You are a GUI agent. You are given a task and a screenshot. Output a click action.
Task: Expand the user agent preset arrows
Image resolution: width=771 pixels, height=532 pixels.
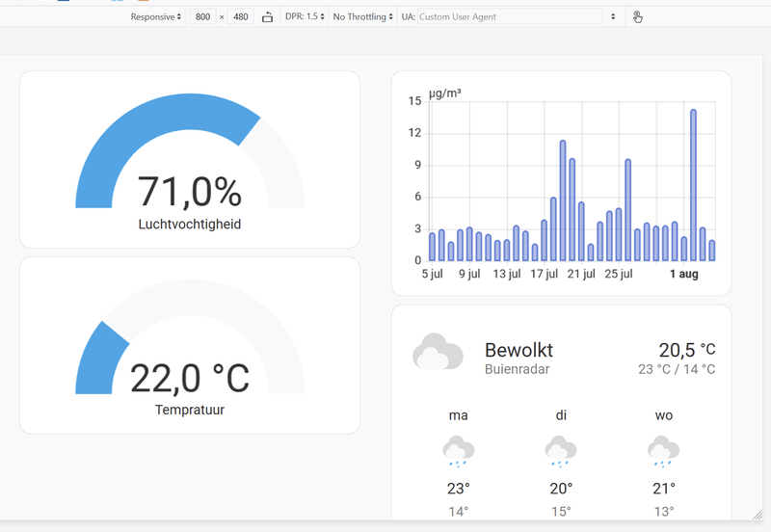click(613, 16)
